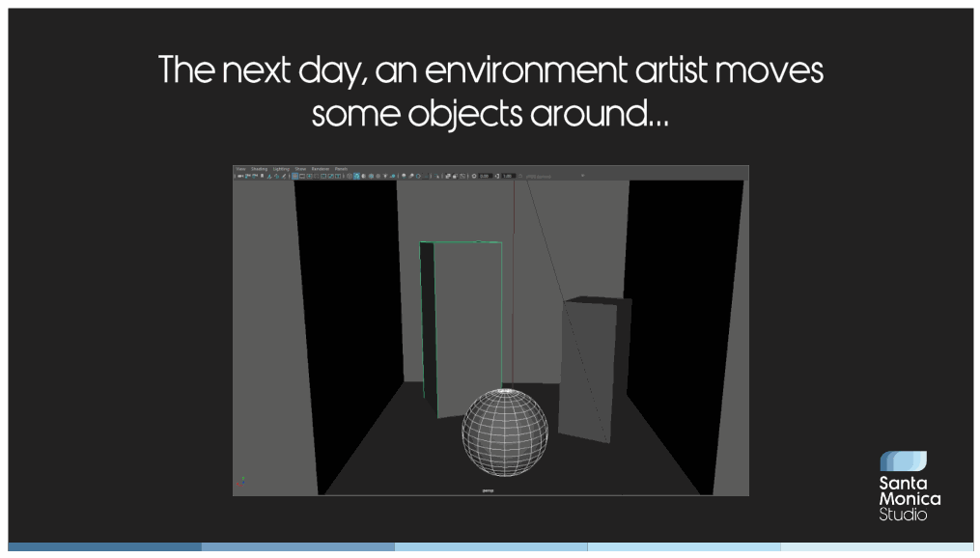Click the Textured display icon
The image size is (980, 558).
378,177
